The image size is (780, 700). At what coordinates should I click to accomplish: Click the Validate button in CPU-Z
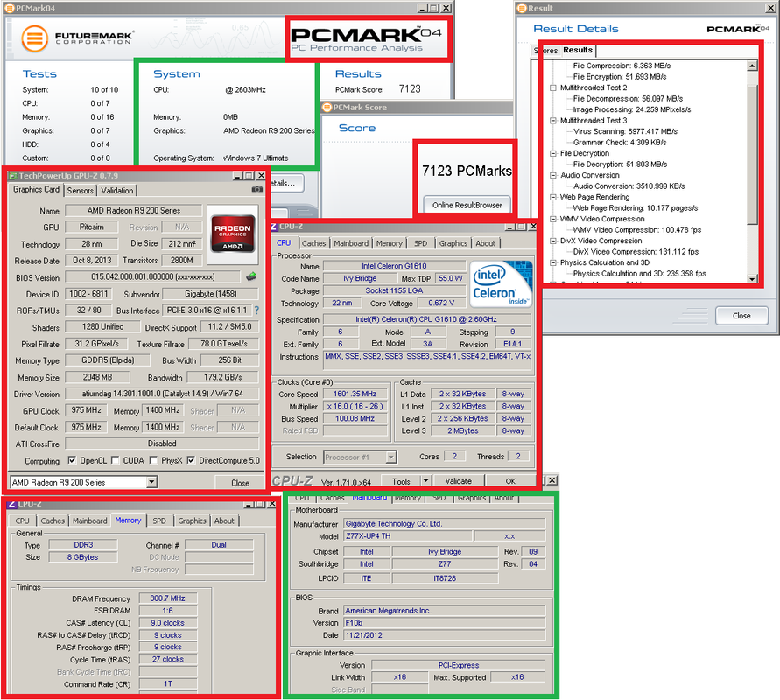coord(458,480)
